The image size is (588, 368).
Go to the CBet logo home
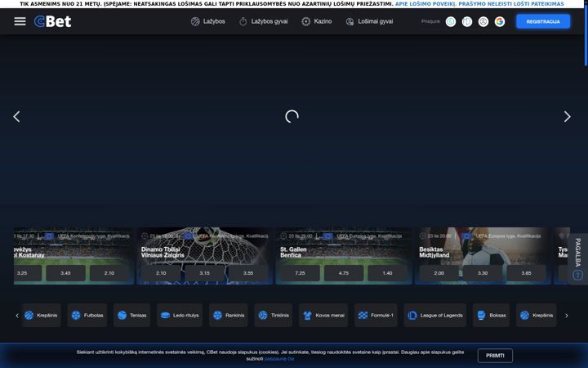coord(52,21)
